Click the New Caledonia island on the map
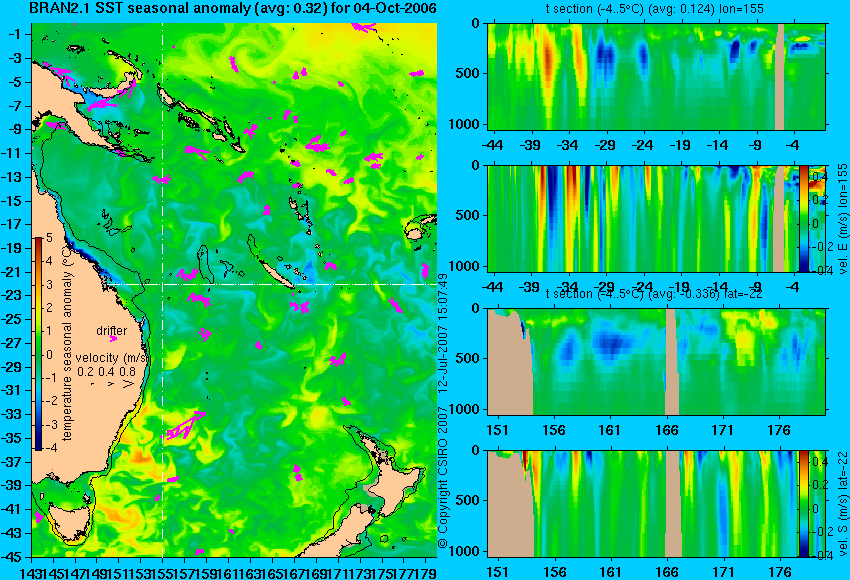The width and height of the screenshot is (850, 580). coord(276,274)
